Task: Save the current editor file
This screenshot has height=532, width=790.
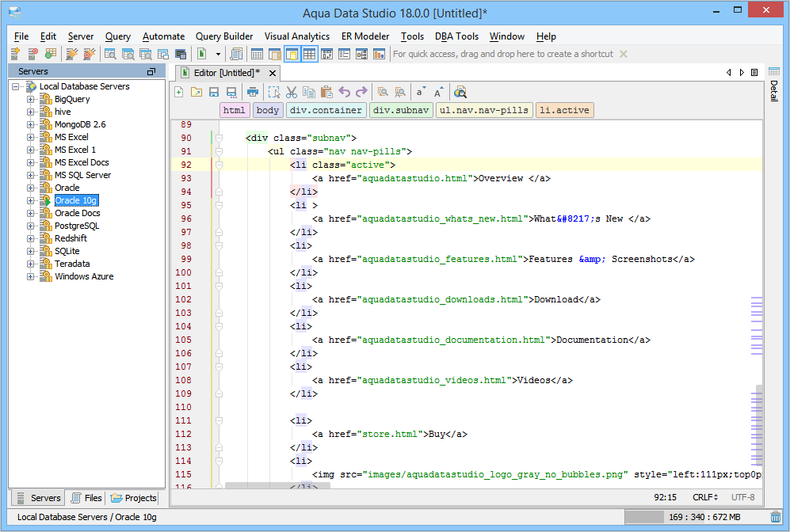Action: (214, 92)
